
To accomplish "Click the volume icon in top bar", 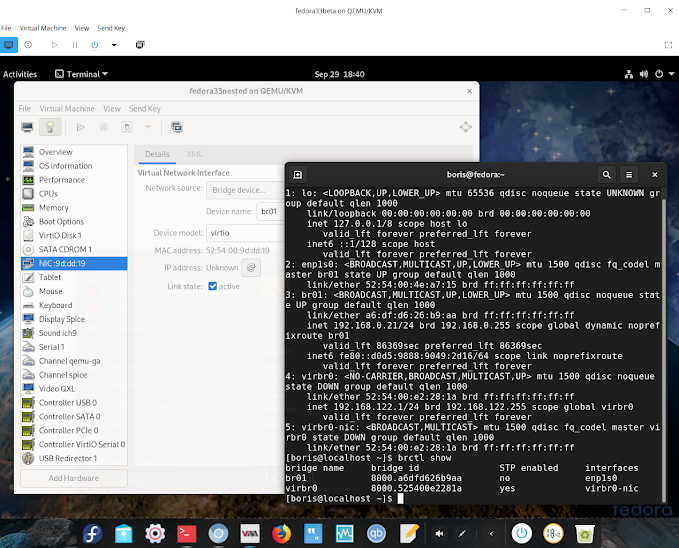I will [x=644, y=74].
